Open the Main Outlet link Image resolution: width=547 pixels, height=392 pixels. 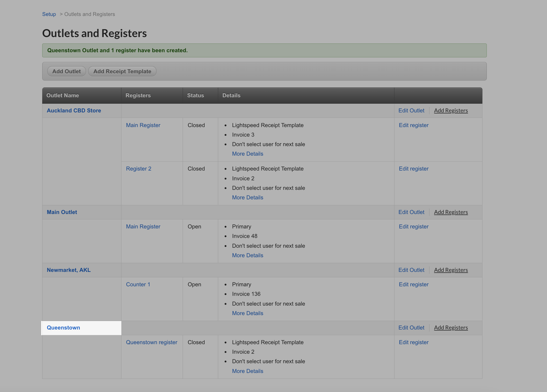coord(62,212)
